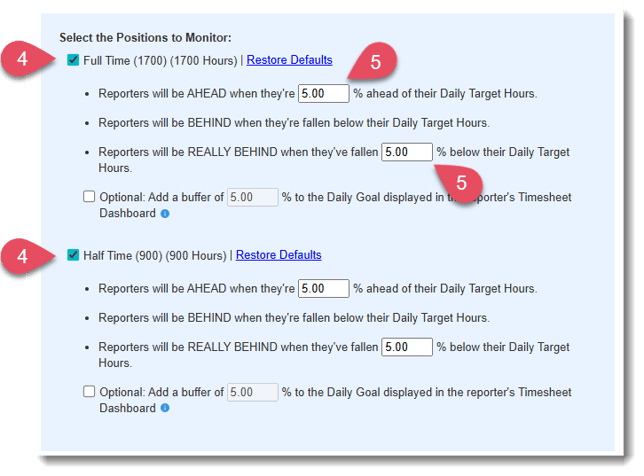The image size is (644, 476).
Task: Enable the optional buffer checkbox under Half Time
Action: 89,392
